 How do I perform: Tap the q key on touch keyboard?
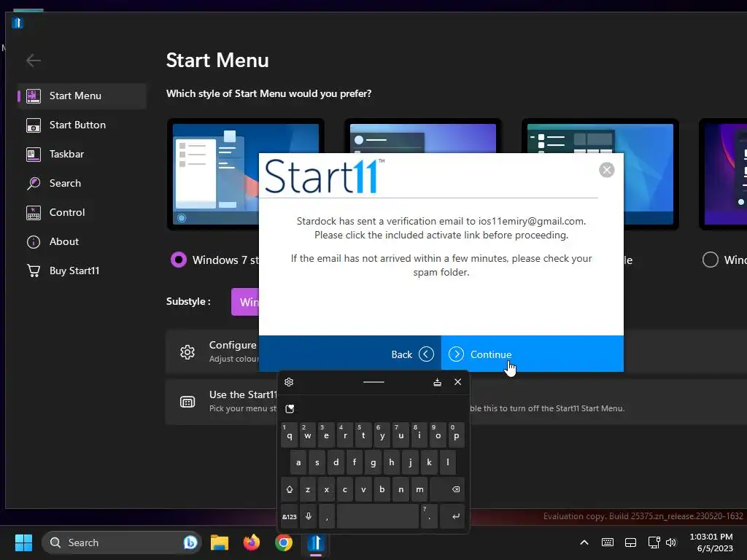click(x=289, y=435)
